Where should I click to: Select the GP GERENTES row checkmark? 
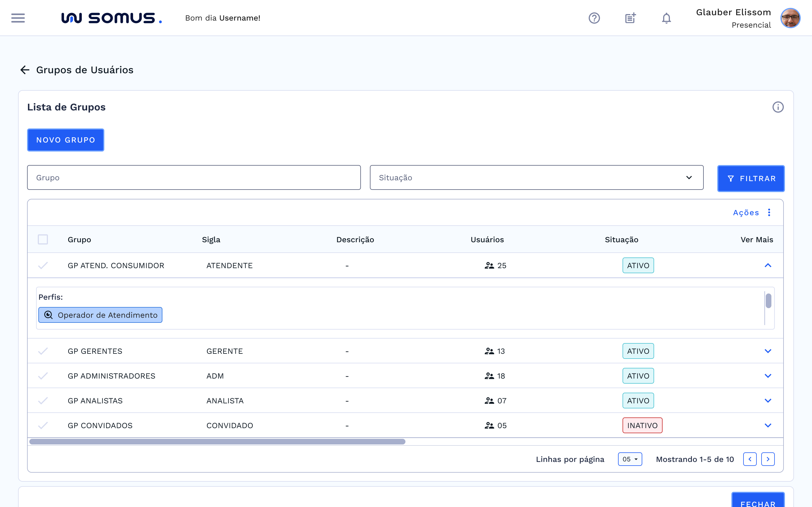pos(43,351)
